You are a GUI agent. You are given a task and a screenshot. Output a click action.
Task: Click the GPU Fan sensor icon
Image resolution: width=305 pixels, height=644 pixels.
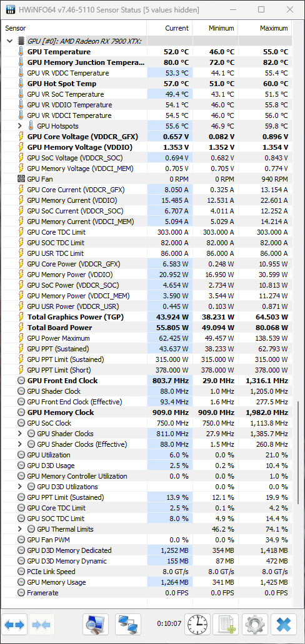21,179
